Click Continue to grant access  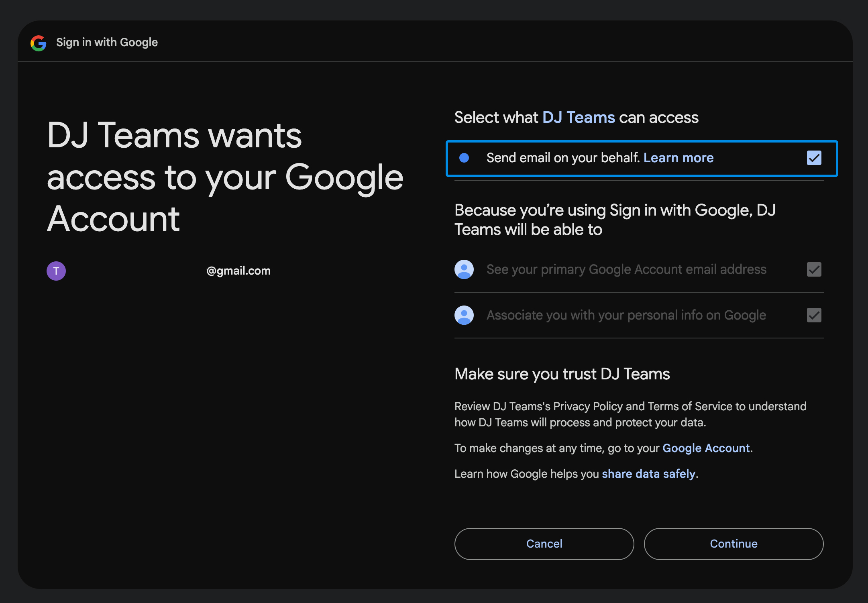pos(734,544)
